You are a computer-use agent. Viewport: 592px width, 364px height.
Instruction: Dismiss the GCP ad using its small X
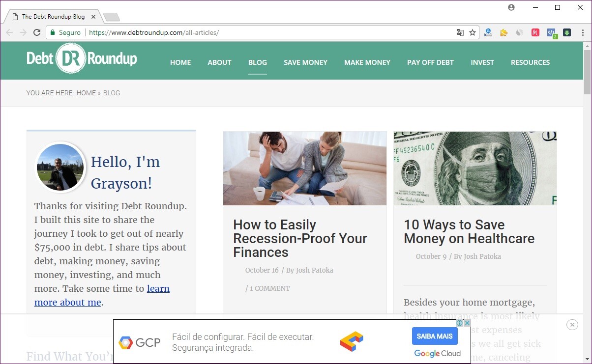[x=467, y=323]
